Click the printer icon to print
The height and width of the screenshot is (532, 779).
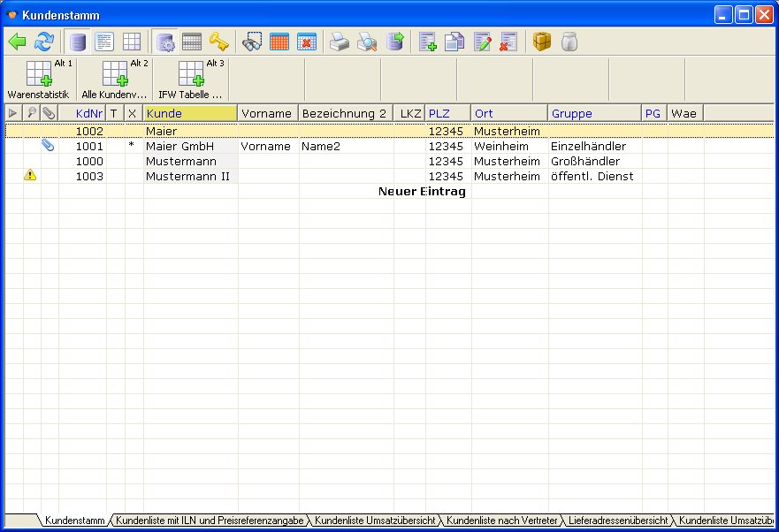[x=340, y=42]
